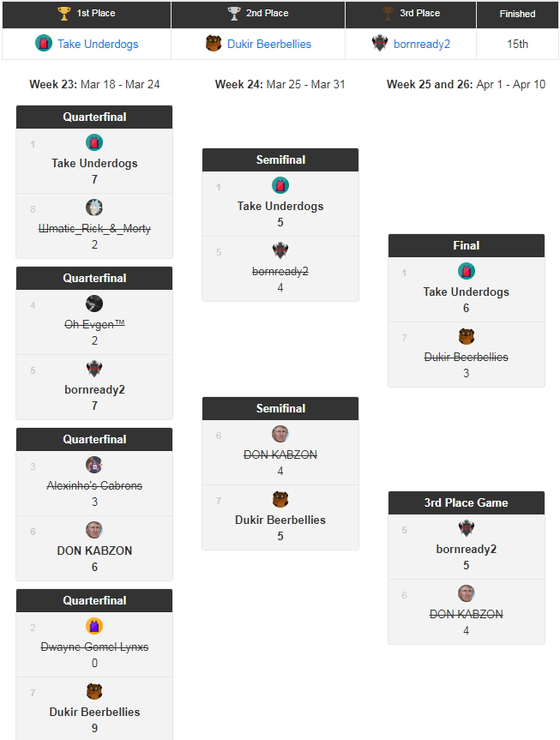Viewport: 560px width, 740px height.
Task: Click the gold trophy icon beside 1st Place
Action: [64, 14]
